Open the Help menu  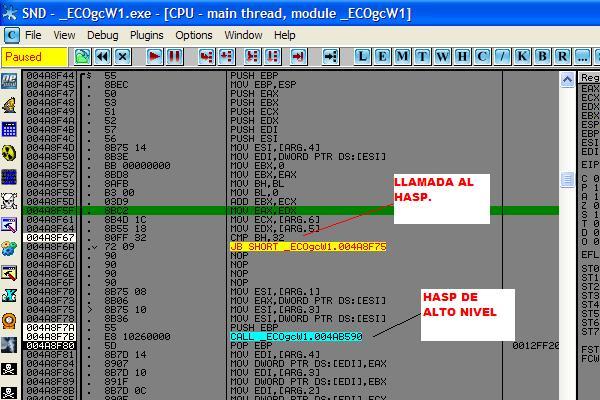284,35
